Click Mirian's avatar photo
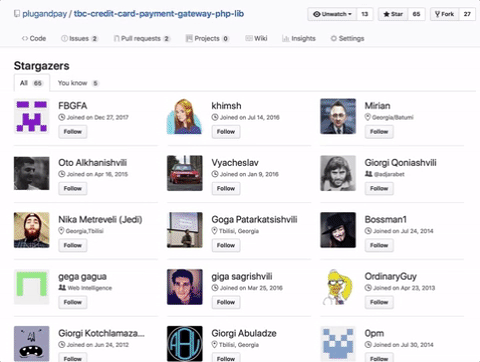Screen dimensions: 480x362 (338, 116)
